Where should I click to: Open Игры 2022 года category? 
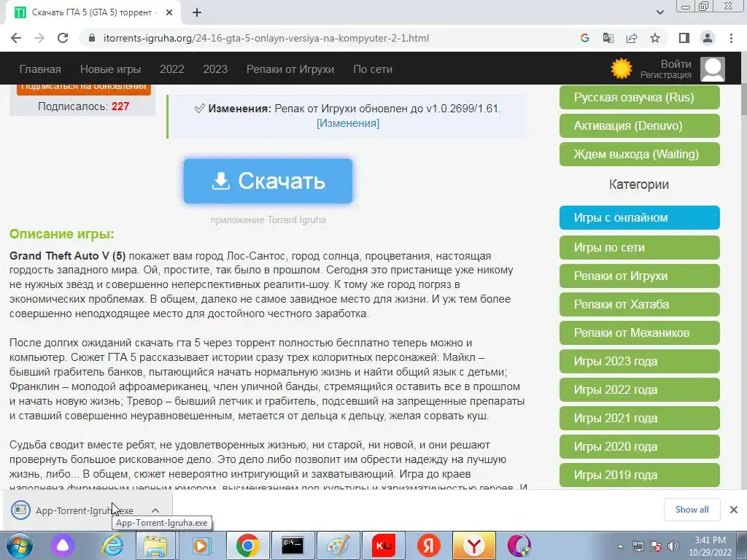(639, 389)
